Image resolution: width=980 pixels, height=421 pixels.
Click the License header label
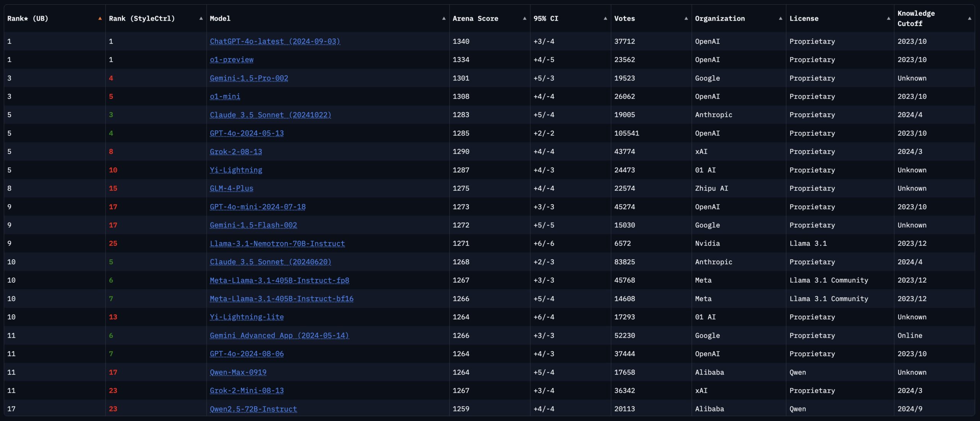804,18
